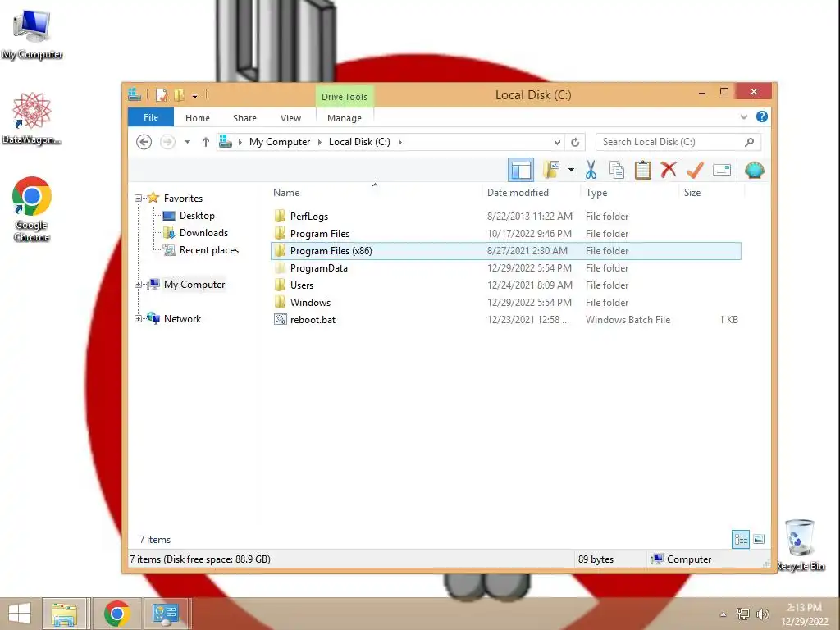Screen dimensions: 840x630
Task: Select My Computer desktop icon
Action: (x=32, y=34)
